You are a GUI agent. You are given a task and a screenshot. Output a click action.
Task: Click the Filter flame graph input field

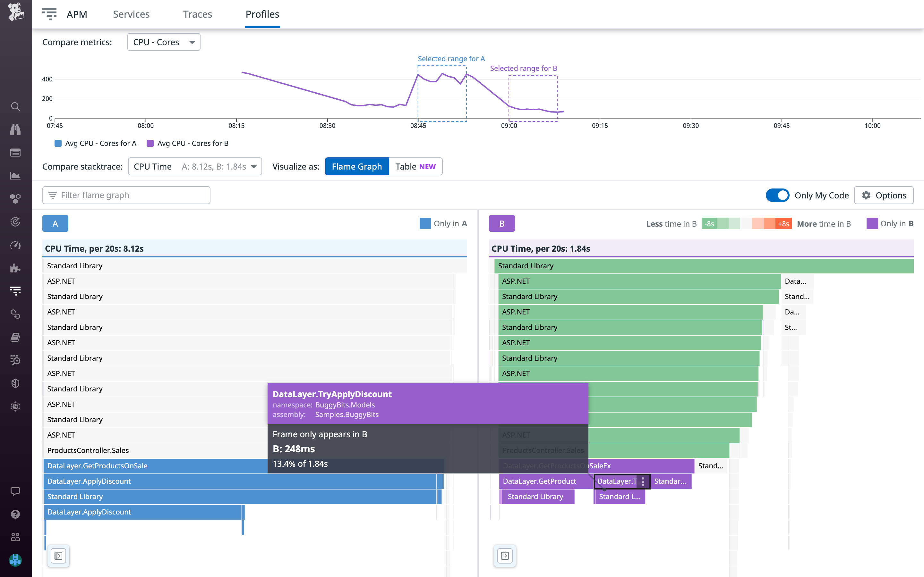coord(126,195)
